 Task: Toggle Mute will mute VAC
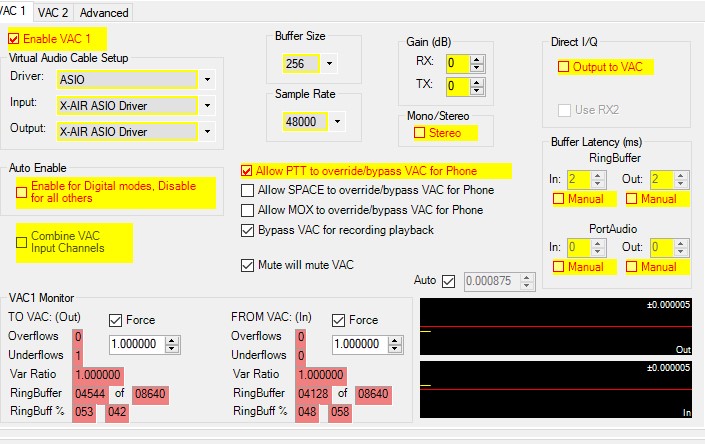248,265
